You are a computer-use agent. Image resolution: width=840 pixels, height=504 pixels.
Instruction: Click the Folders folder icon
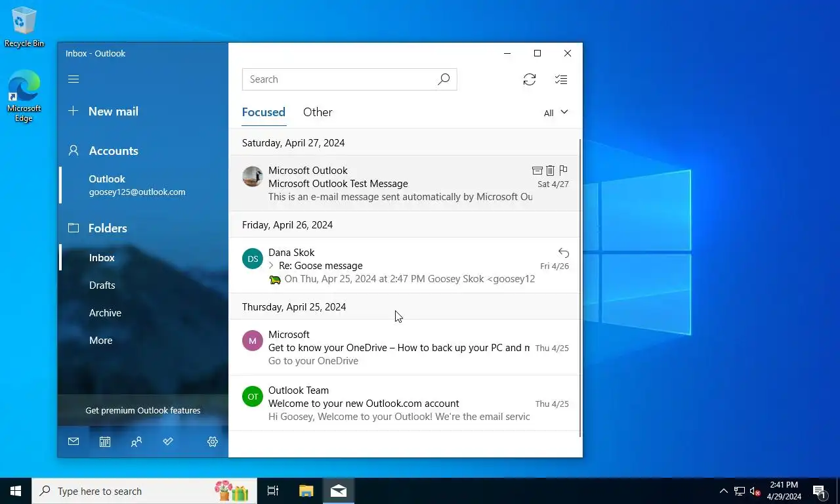(x=73, y=228)
